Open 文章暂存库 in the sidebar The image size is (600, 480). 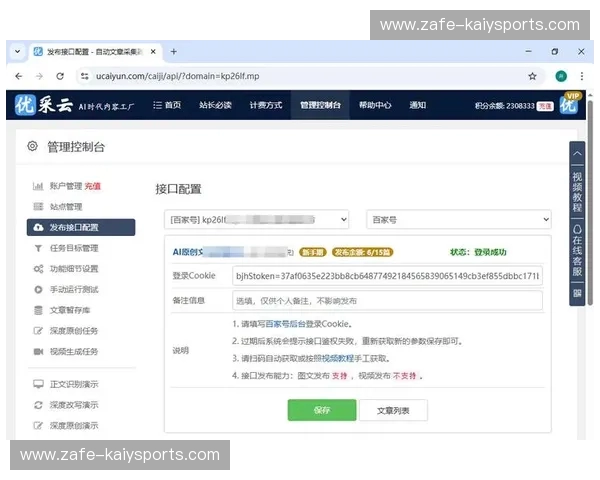(x=70, y=310)
